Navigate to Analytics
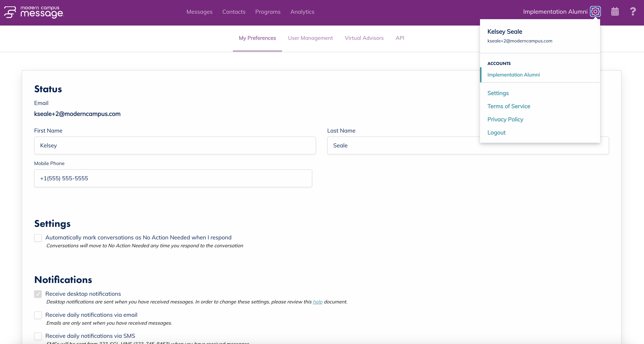Image resolution: width=644 pixels, height=344 pixels. pyautogui.click(x=302, y=12)
